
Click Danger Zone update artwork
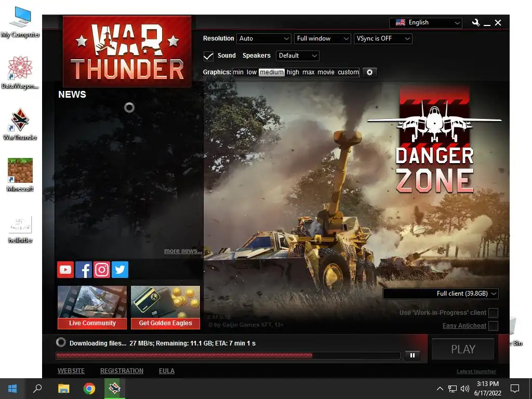[435, 140]
